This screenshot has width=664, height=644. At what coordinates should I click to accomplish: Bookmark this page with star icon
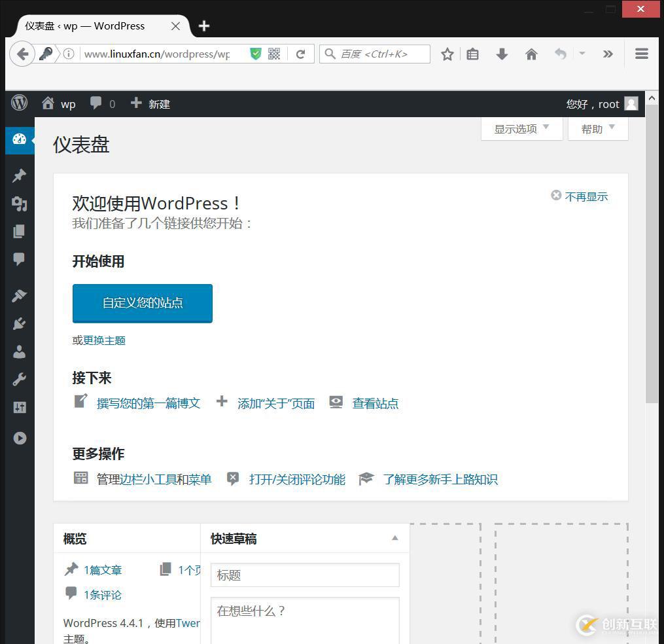[x=447, y=54]
